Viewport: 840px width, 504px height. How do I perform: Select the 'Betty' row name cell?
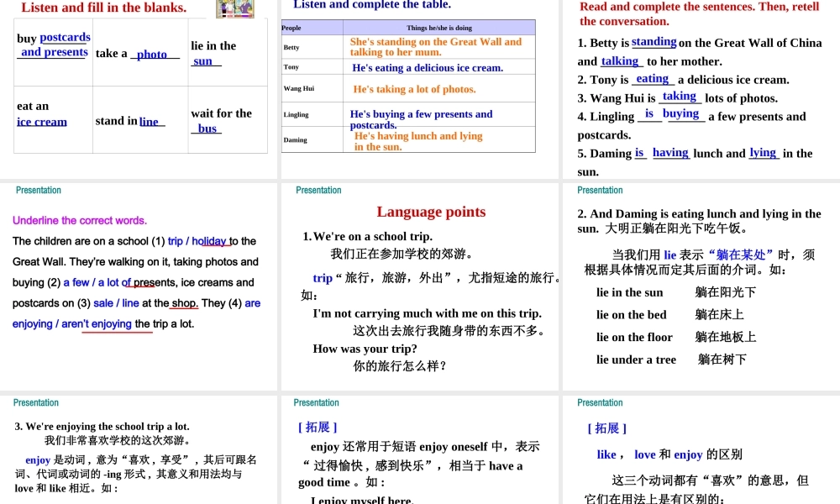(x=312, y=47)
